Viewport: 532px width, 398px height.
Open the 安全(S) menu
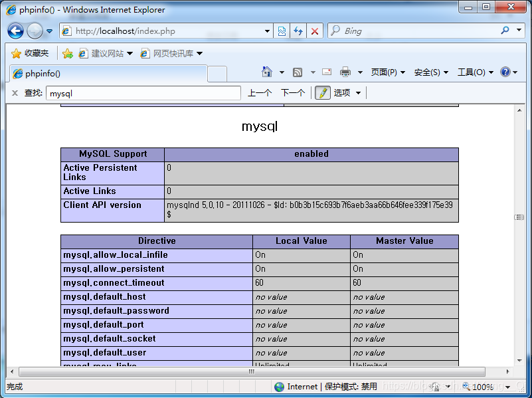pos(431,72)
